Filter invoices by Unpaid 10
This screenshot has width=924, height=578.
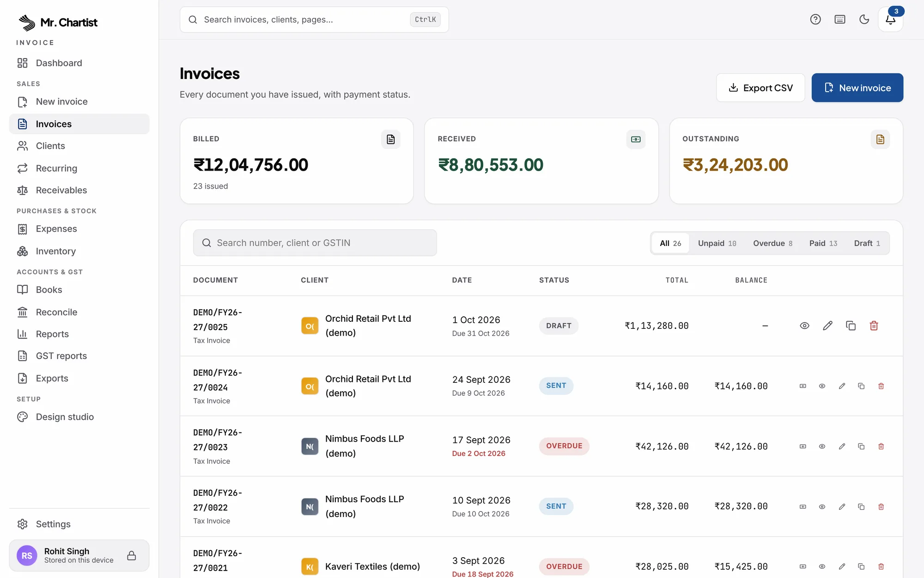[x=717, y=243]
